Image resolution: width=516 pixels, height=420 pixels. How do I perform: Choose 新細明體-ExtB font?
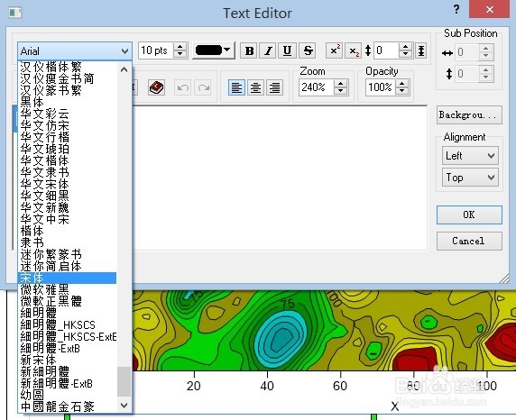click(x=67, y=383)
